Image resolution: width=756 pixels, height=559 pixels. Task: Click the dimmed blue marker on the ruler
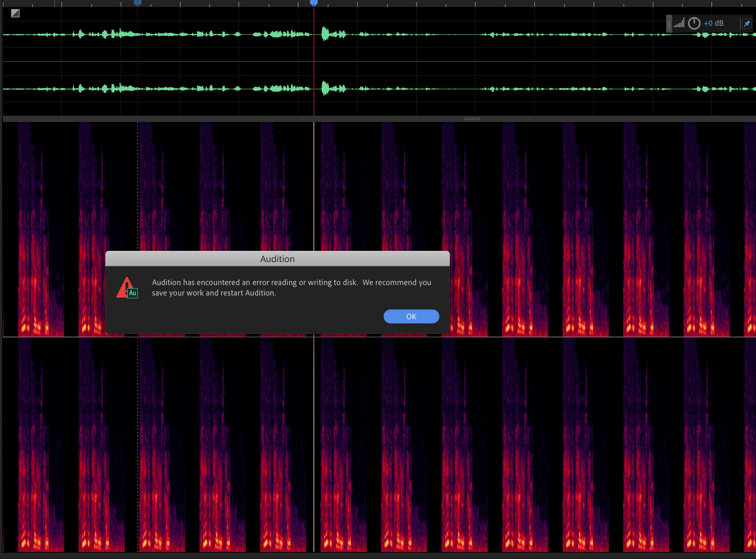pos(138,3)
